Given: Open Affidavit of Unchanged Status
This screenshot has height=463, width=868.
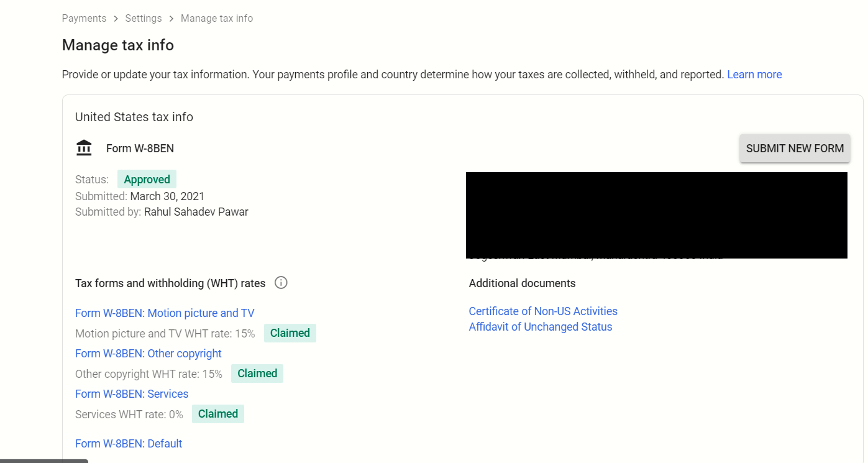Looking at the screenshot, I should pos(541,327).
